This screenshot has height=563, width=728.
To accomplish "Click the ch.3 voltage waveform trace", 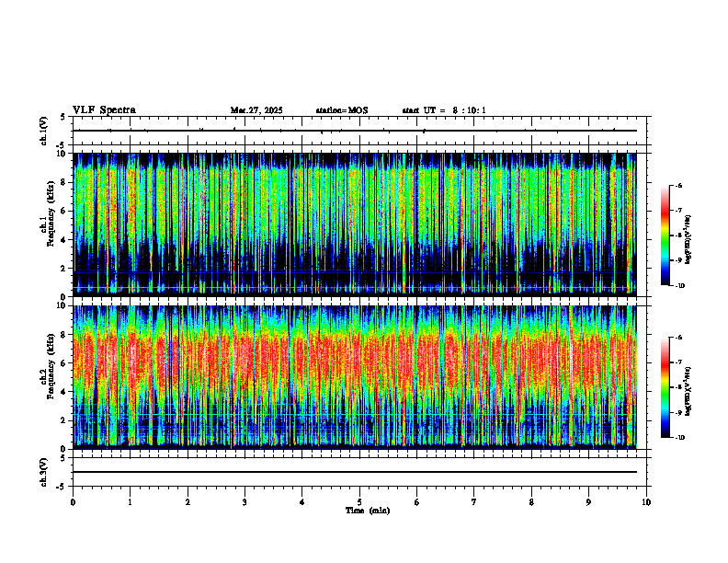I will click(x=355, y=472).
